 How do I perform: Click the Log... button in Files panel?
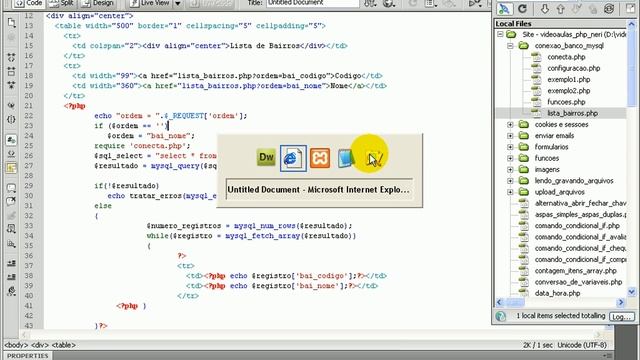(x=622, y=317)
